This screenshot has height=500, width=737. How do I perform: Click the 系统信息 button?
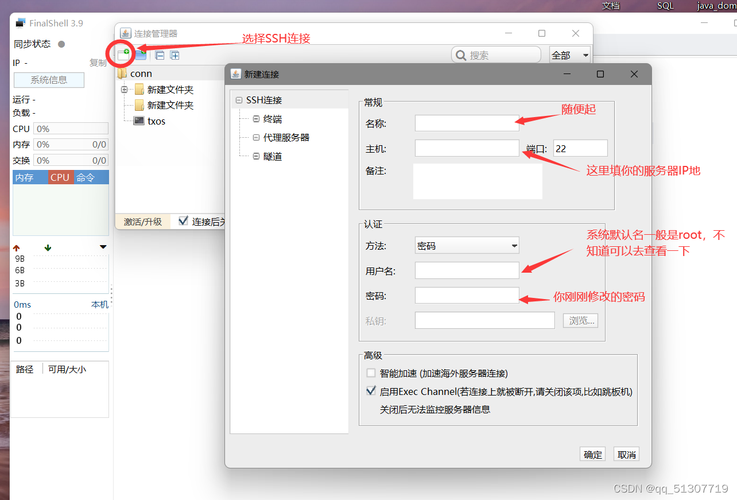point(49,80)
